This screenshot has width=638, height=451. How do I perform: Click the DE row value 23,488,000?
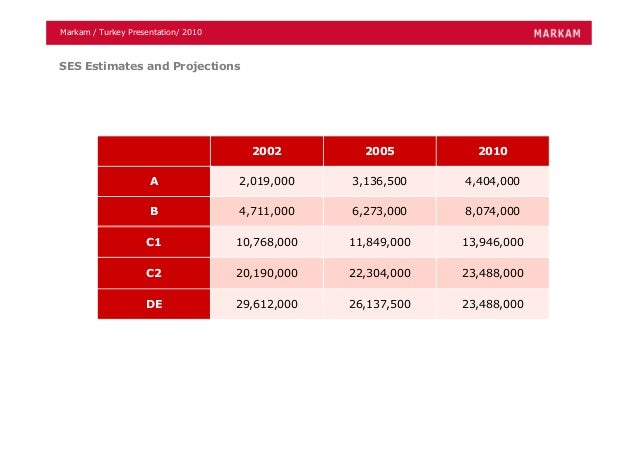493,304
